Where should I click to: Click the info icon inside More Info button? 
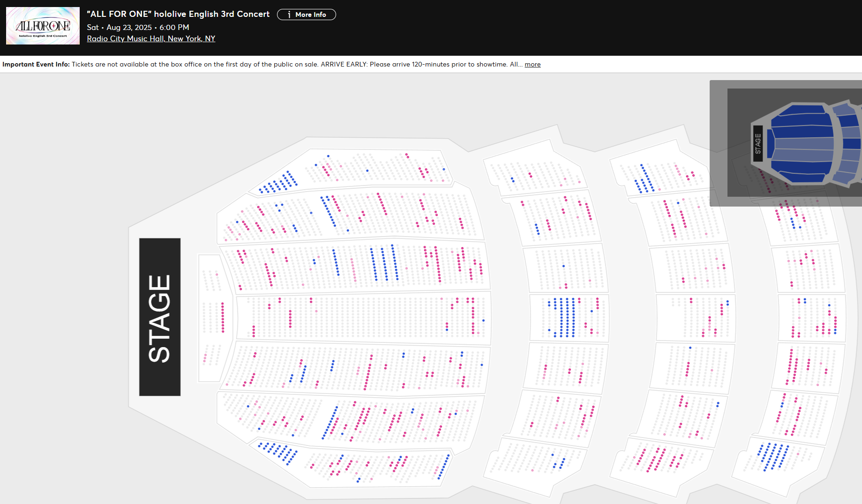(289, 15)
